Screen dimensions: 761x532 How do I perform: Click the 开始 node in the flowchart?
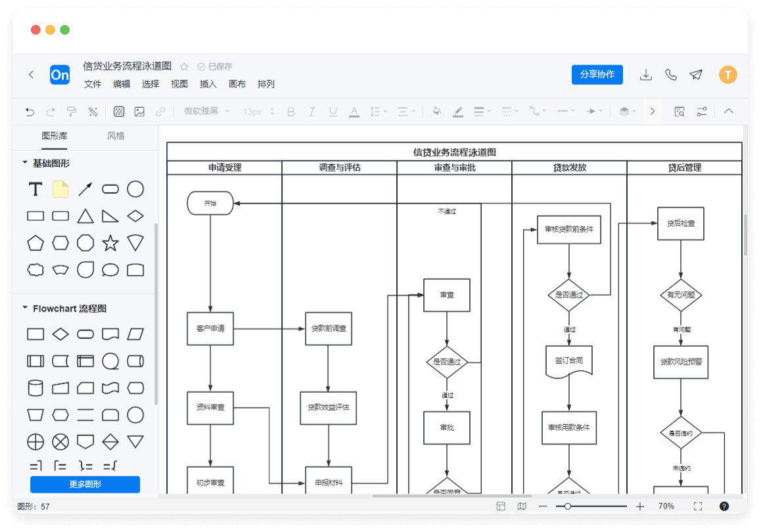(x=210, y=204)
